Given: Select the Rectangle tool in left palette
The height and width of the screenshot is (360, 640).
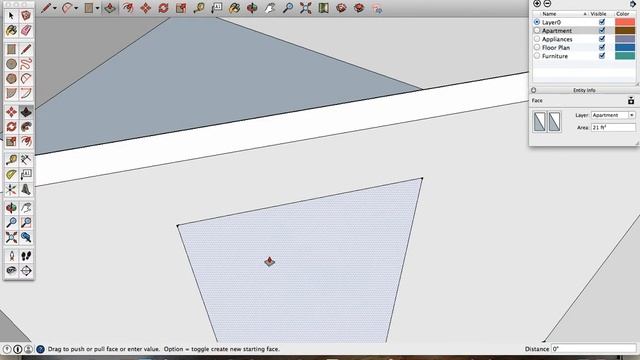Looking at the screenshot, I should click(x=11, y=49).
